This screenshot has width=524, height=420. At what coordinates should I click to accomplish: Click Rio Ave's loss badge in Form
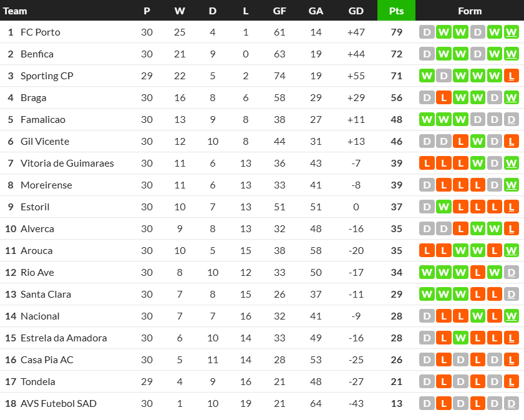[478, 273]
